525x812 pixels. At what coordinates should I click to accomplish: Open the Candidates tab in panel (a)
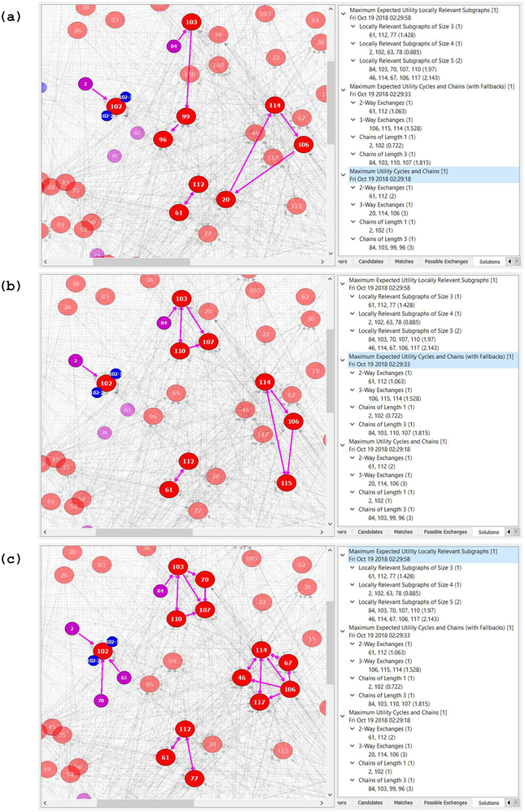click(371, 261)
